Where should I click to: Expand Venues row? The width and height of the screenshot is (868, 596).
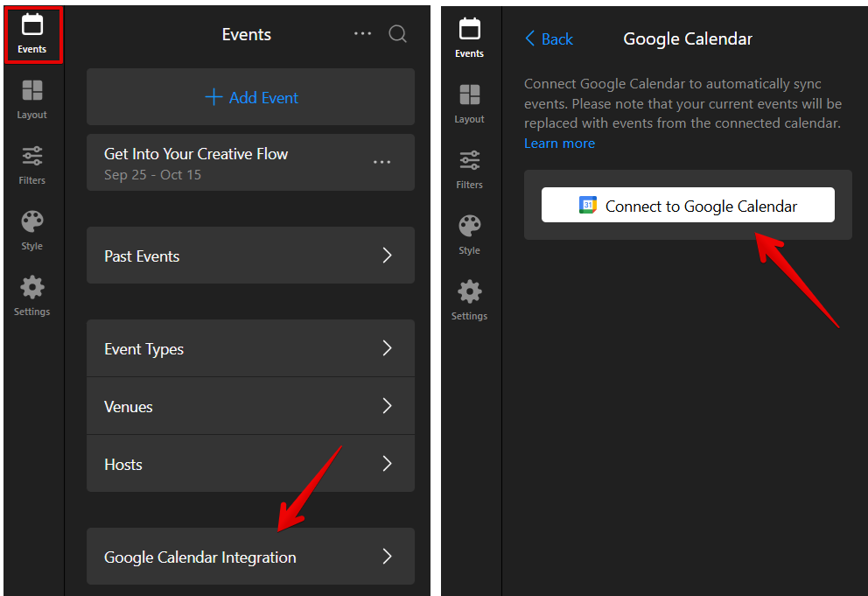[251, 406]
